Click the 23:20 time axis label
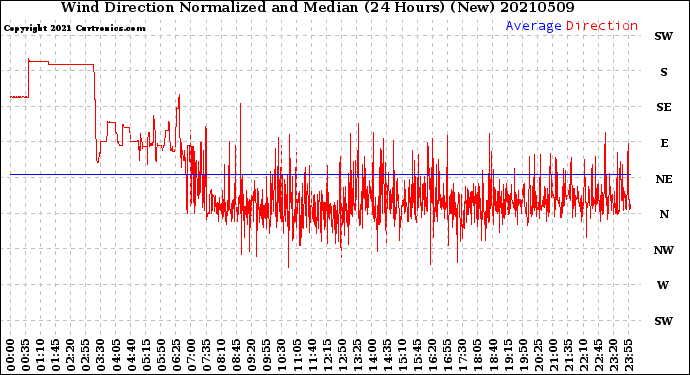This screenshot has height=375, width=690. point(613,355)
